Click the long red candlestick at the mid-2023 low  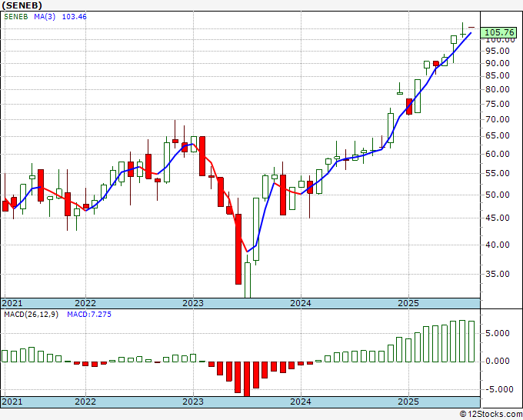tap(238, 249)
